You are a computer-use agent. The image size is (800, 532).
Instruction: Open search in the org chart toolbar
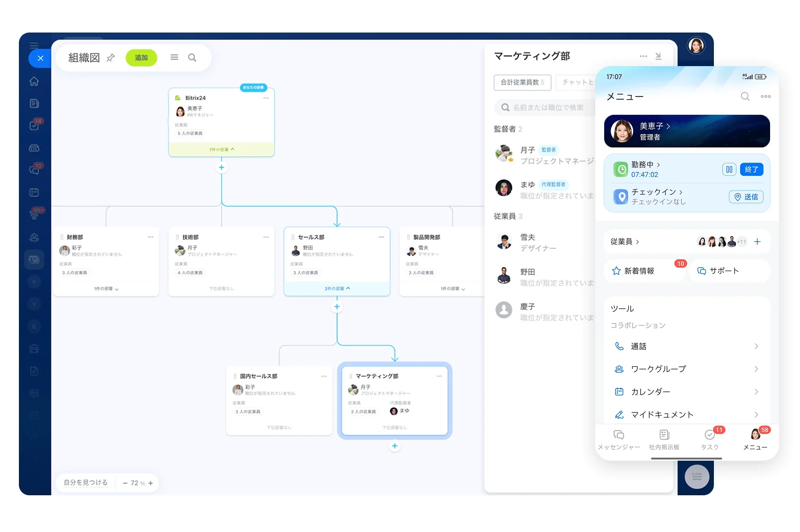click(192, 58)
